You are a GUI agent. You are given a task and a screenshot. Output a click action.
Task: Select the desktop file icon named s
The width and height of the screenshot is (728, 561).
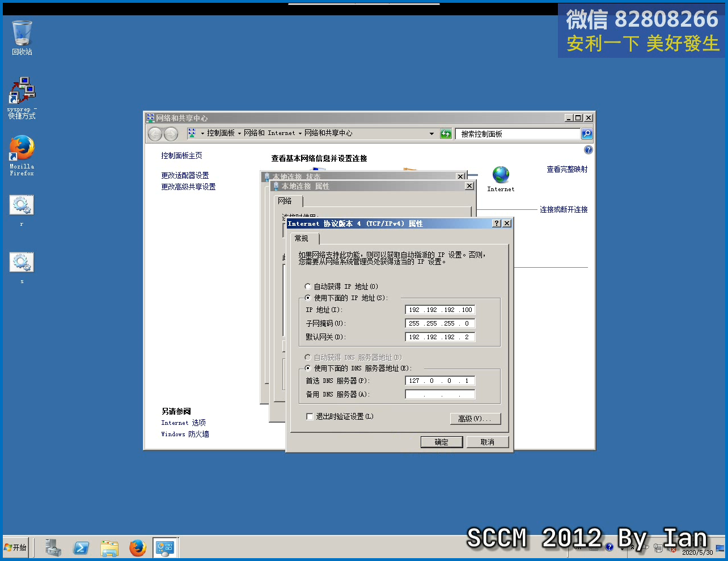[22, 268]
